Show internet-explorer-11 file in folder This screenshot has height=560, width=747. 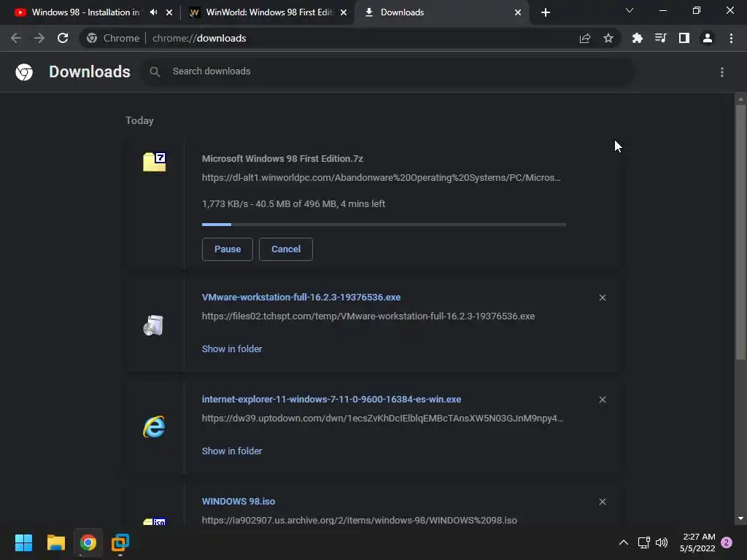[x=232, y=451]
